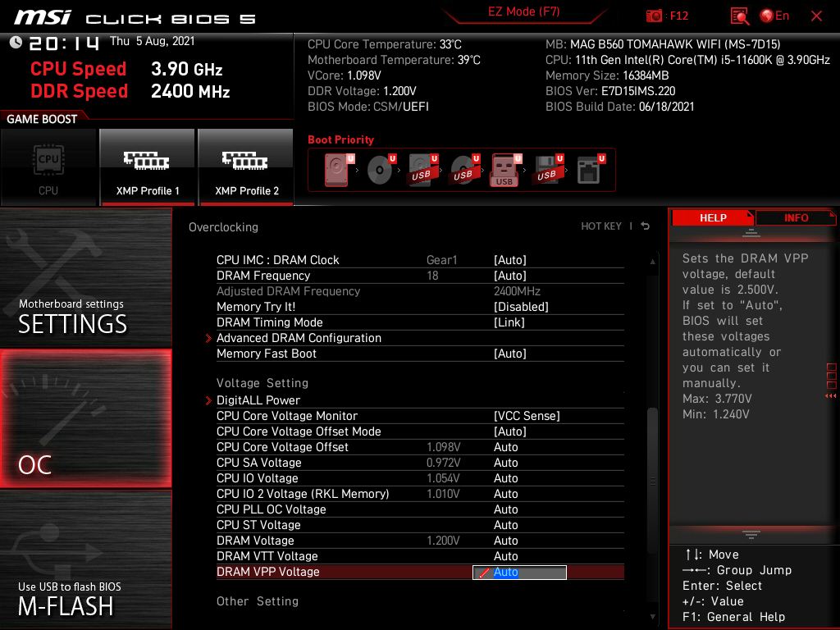
Task: Select the optical disc boot device icon
Action: 381,170
